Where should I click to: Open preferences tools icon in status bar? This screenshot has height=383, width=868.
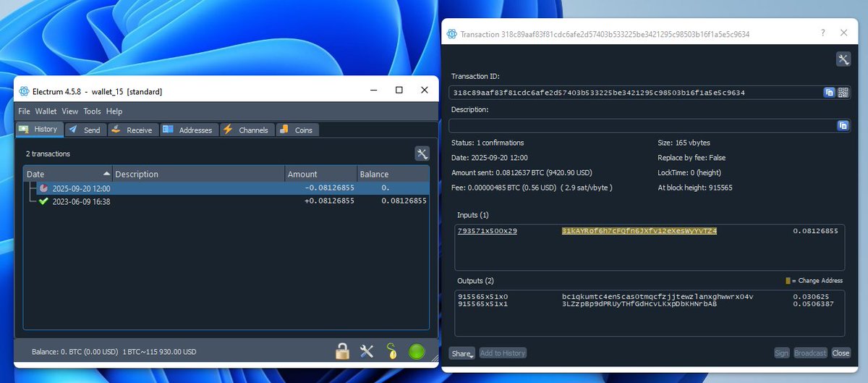click(367, 351)
